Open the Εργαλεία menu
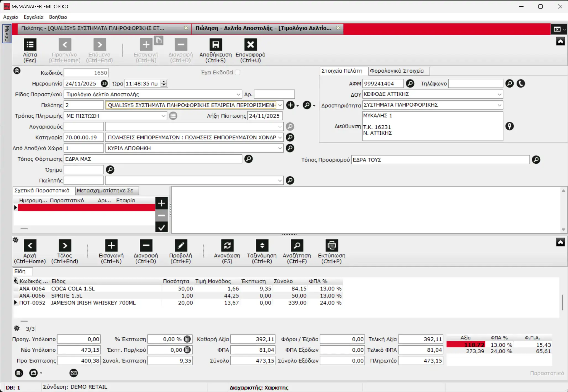 (x=33, y=17)
